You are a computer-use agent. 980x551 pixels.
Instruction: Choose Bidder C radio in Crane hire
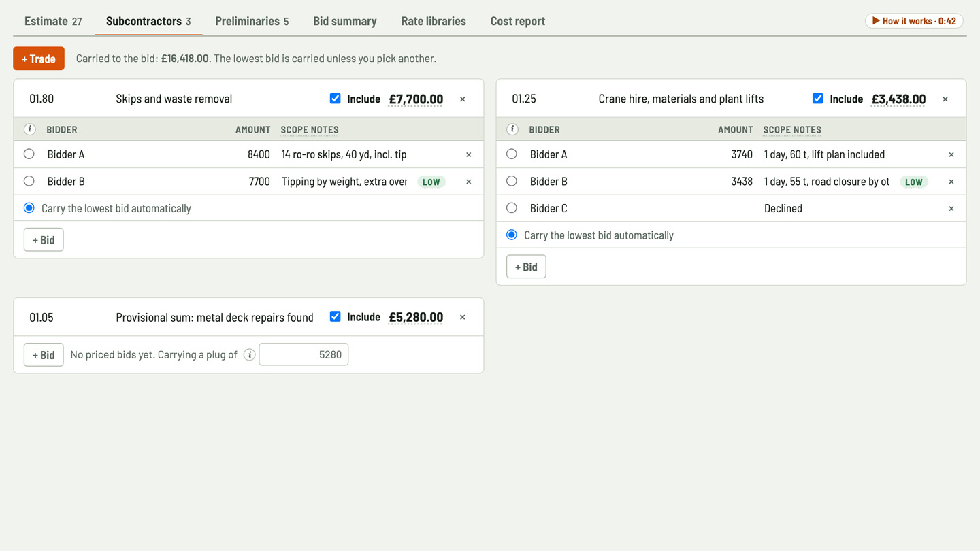point(512,208)
